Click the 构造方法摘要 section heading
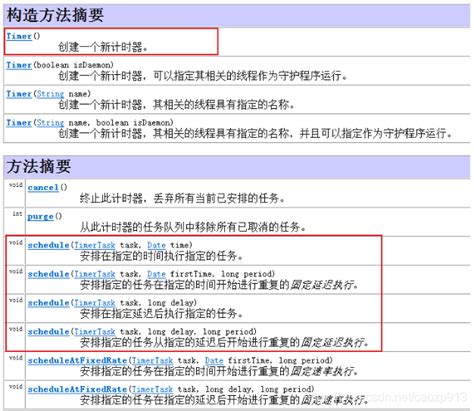 pyautogui.click(x=55, y=15)
